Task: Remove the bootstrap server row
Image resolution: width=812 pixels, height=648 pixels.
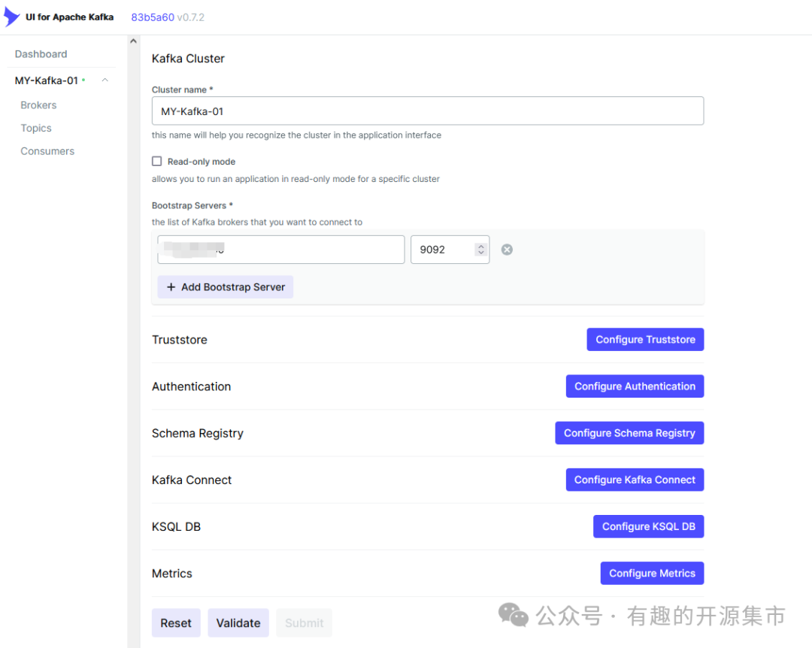Action: [507, 250]
